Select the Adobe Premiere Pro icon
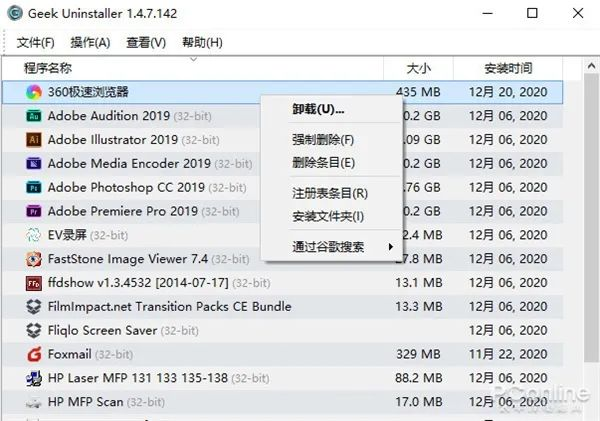 pyautogui.click(x=33, y=211)
